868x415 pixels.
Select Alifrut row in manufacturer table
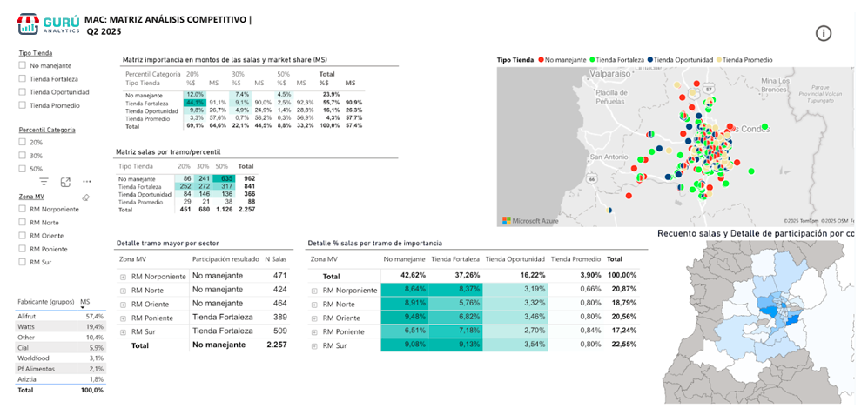[60, 317]
